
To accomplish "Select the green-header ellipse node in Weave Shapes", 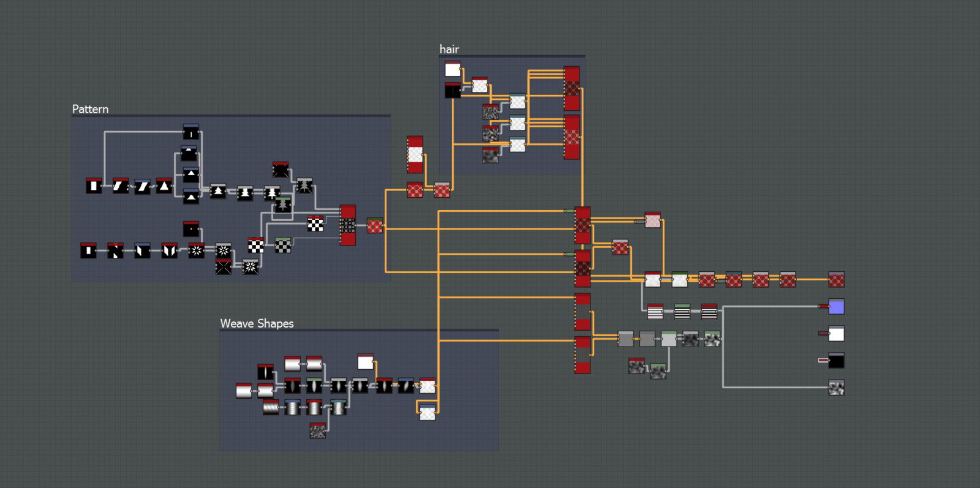I will 314,385.
